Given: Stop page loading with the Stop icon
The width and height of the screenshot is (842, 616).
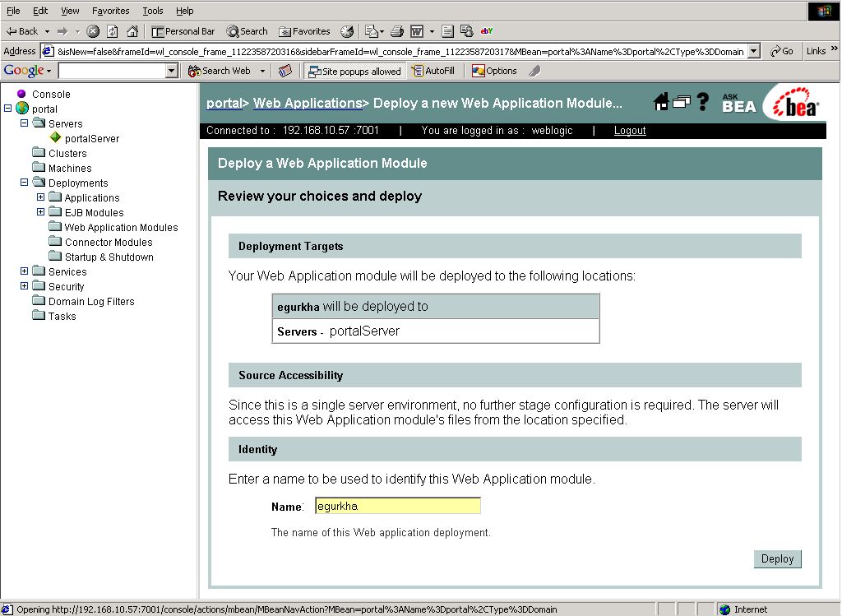Looking at the screenshot, I should 93,31.
